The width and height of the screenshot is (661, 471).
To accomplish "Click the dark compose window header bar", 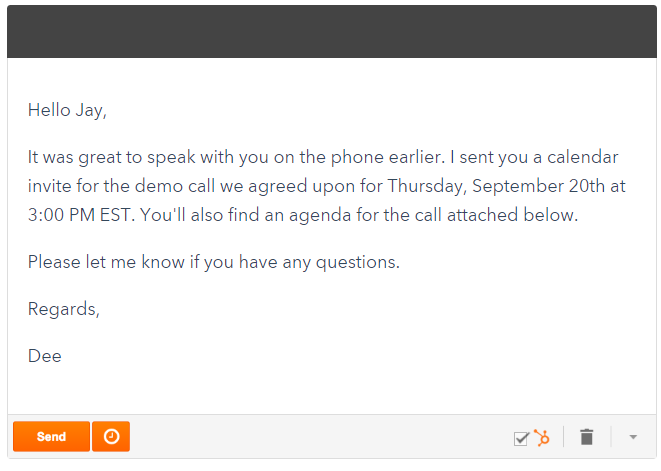I will (x=330, y=30).
